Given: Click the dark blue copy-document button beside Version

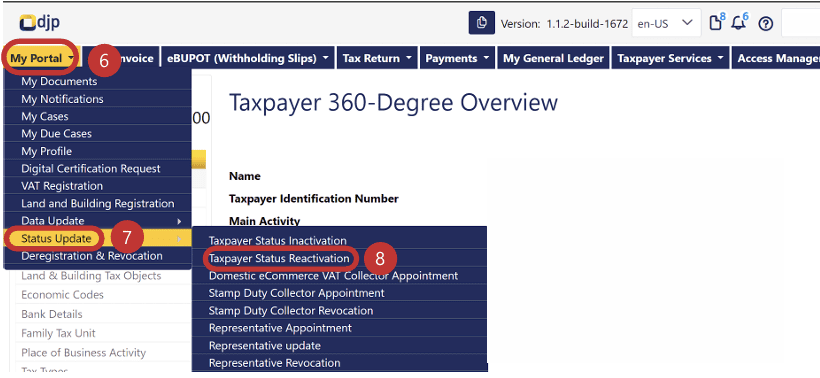Looking at the screenshot, I should pyautogui.click(x=482, y=24).
